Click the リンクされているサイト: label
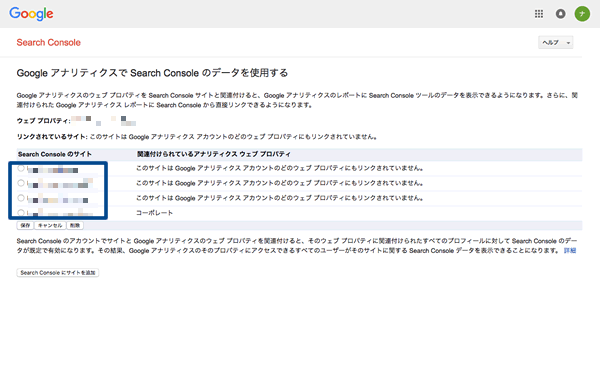The height and width of the screenshot is (390, 600). coord(52,137)
